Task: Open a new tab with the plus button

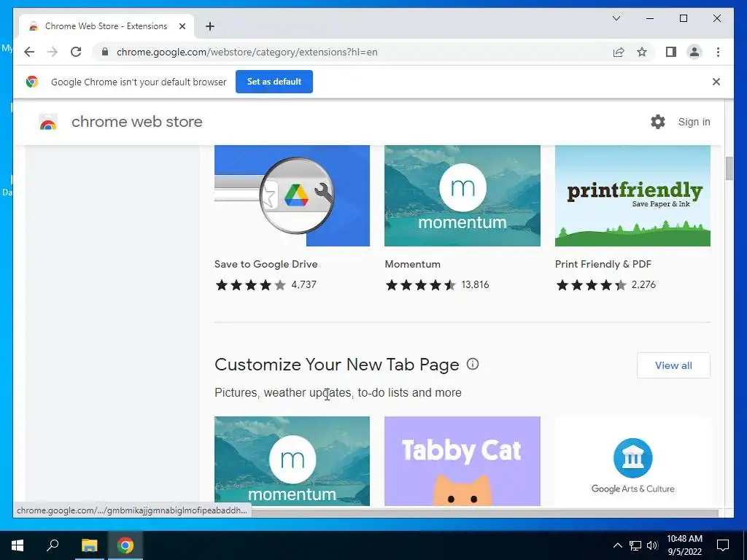Action: [x=209, y=26]
